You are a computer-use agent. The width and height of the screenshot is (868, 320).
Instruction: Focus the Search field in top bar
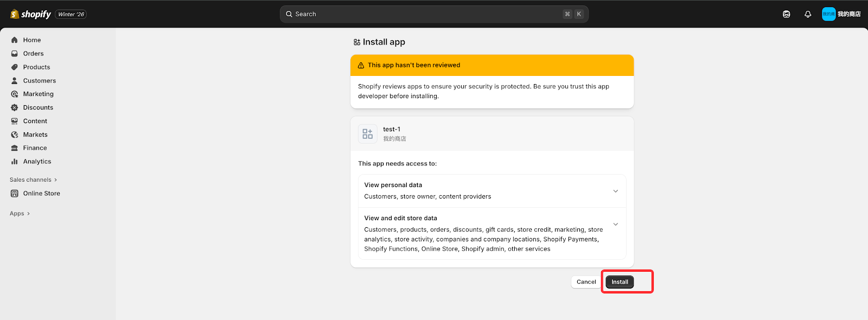(434, 14)
